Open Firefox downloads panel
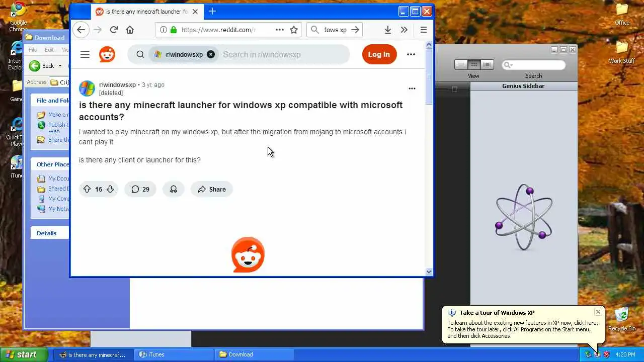The height and width of the screenshot is (362, 644). (387, 30)
